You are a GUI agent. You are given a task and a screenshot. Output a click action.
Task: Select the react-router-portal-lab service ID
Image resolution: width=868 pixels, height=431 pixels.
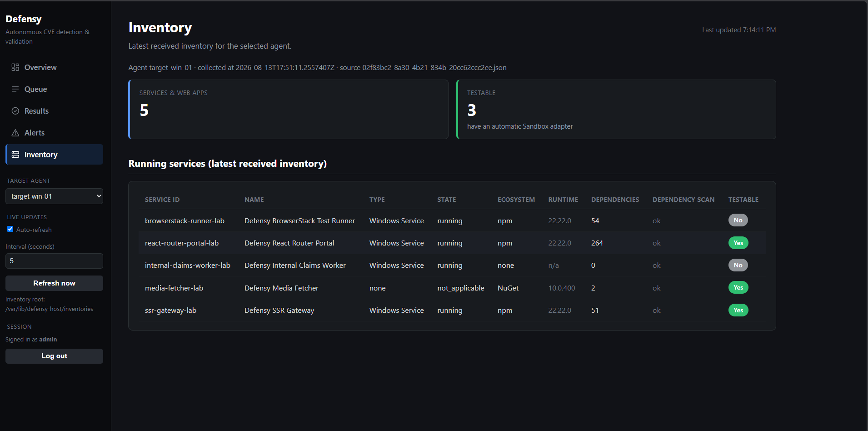[x=182, y=243]
